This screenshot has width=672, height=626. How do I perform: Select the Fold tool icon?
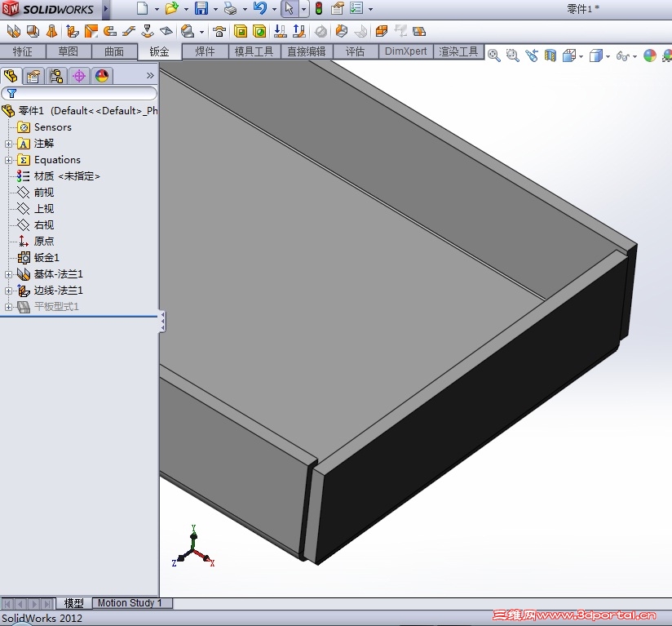coord(299,31)
